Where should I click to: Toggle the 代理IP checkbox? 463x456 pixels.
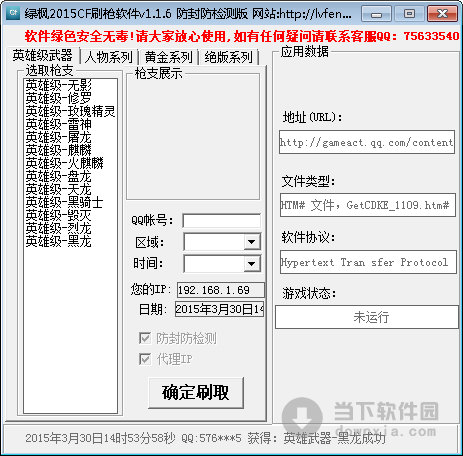click(145, 359)
